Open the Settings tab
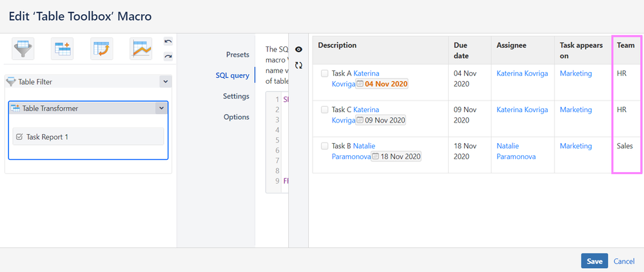The width and height of the screenshot is (644, 272). (x=236, y=96)
